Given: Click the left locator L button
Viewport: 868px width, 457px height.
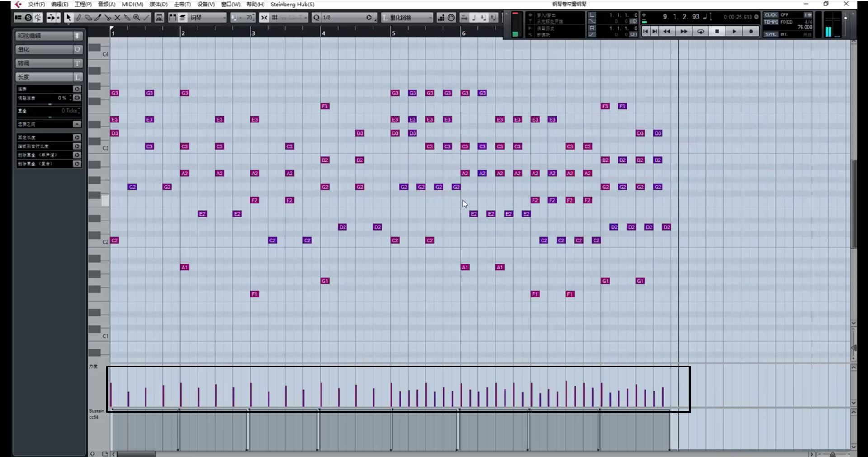Looking at the screenshot, I should tap(592, 15).
